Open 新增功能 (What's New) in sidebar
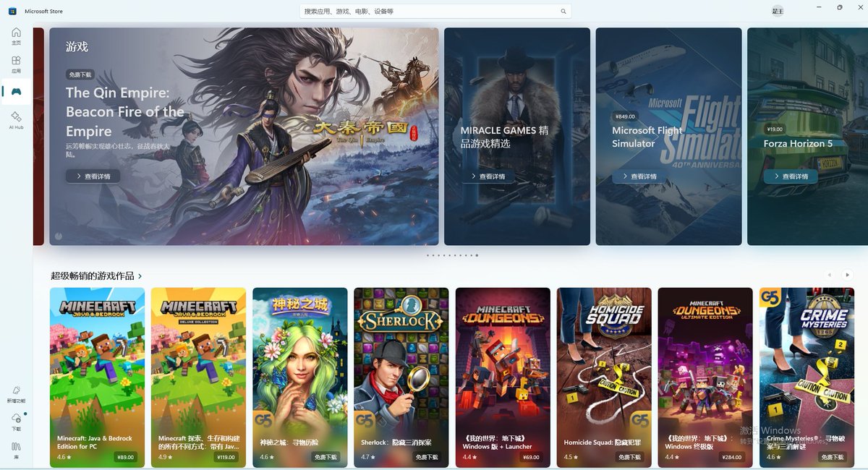The image size is (868, 470). tap(16, 394)
